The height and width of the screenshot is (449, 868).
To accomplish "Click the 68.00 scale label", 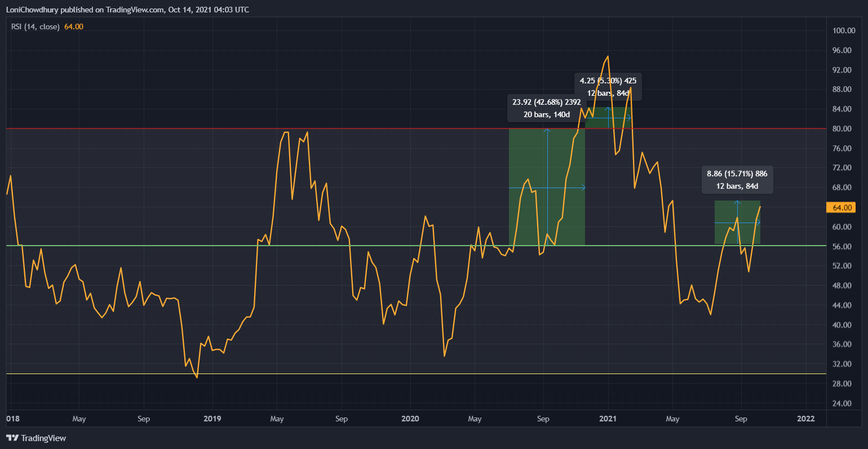I will pyautogui.click(x=842, y=188).
